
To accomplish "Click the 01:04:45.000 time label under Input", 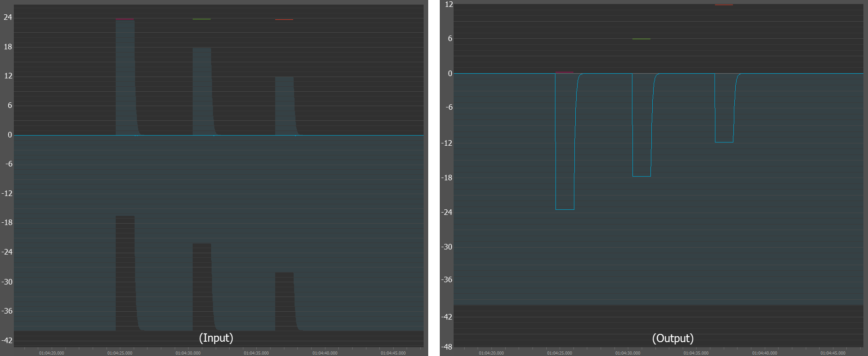I will tap(393, 353).
